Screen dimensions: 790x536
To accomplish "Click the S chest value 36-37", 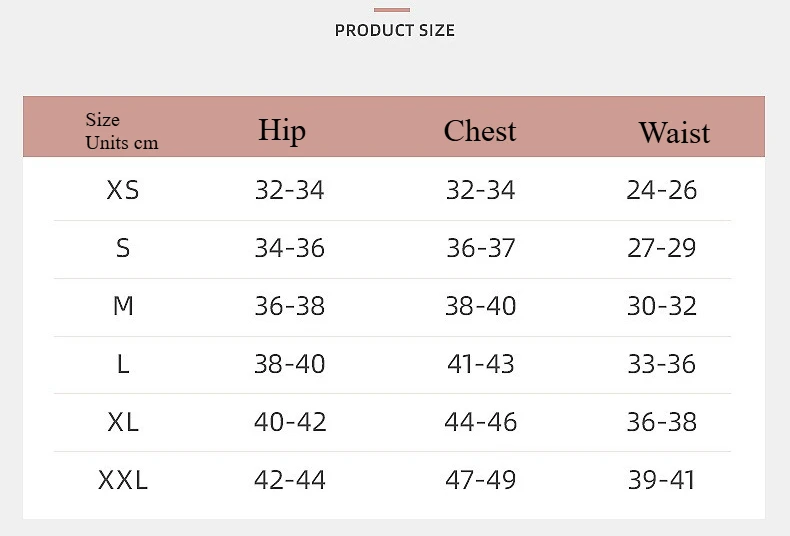I will tap(481, 248).
